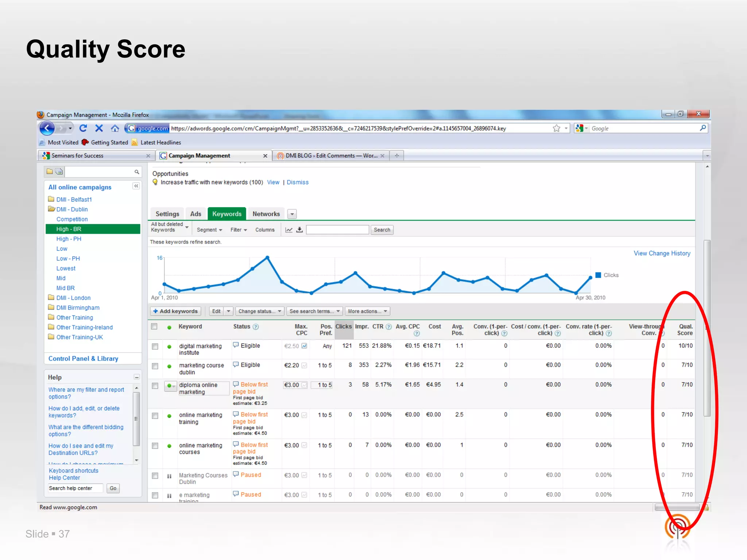Click the Help panel scrollbar

point(136,419)
